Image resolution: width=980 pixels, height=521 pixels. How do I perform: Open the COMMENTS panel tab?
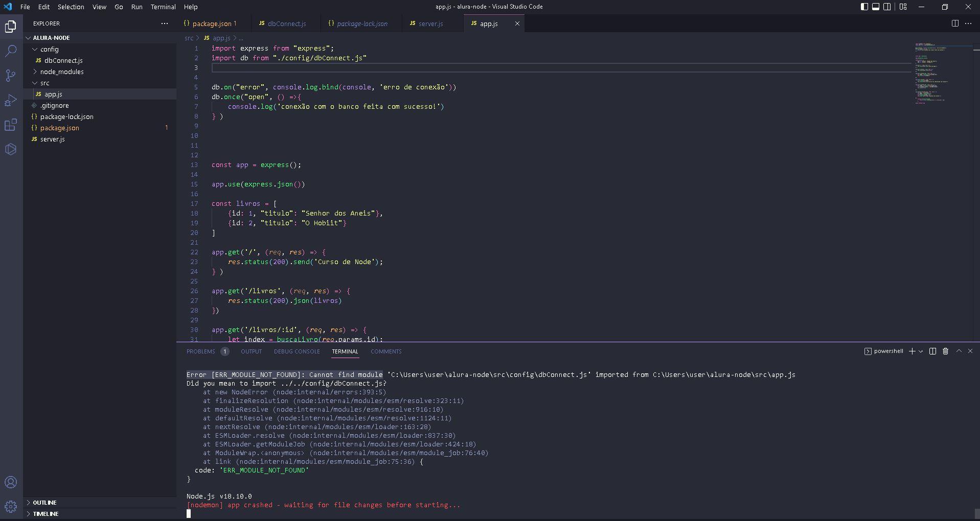click(386, 351)
